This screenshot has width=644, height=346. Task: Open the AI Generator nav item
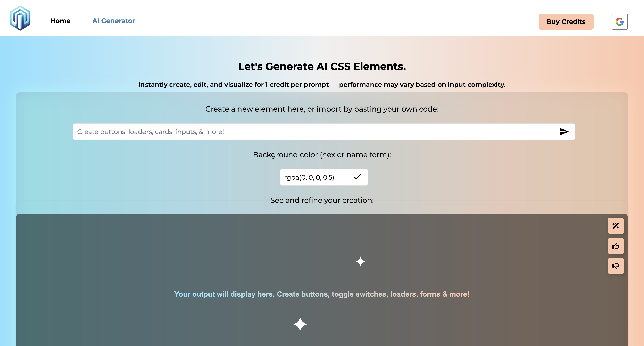(x=114, y=21)
